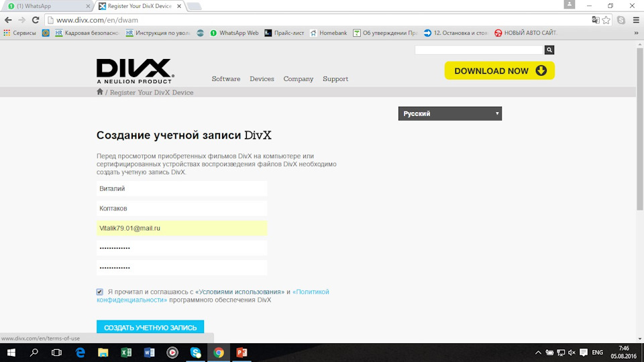Click the translate page icon in address bar
644x362 pixels.
pyautogui.click(x=595, y=19)
